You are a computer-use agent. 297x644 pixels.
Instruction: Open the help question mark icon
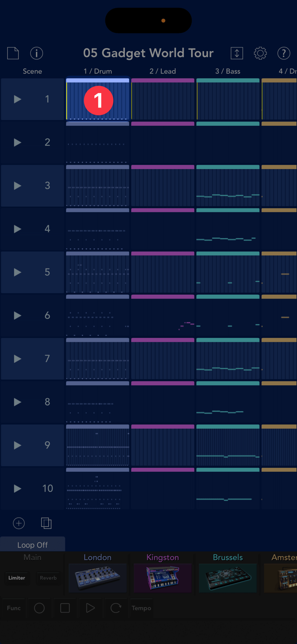(284, 53)
